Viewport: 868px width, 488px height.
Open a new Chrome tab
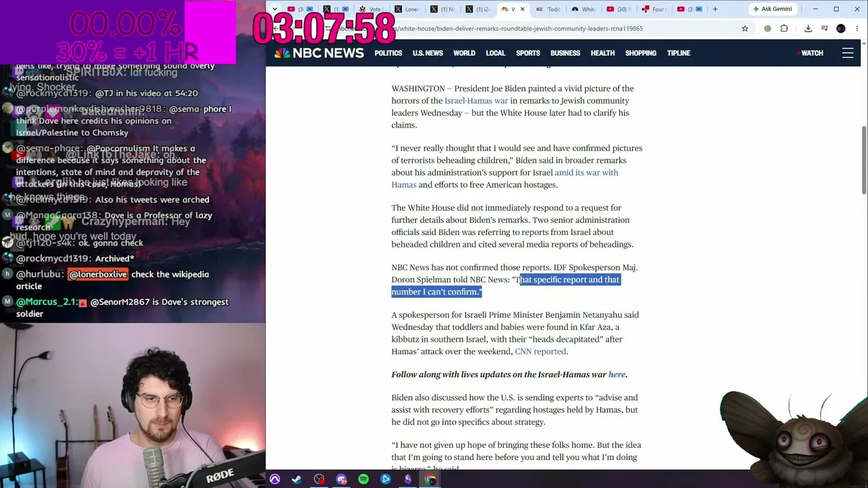pos(715,9)
